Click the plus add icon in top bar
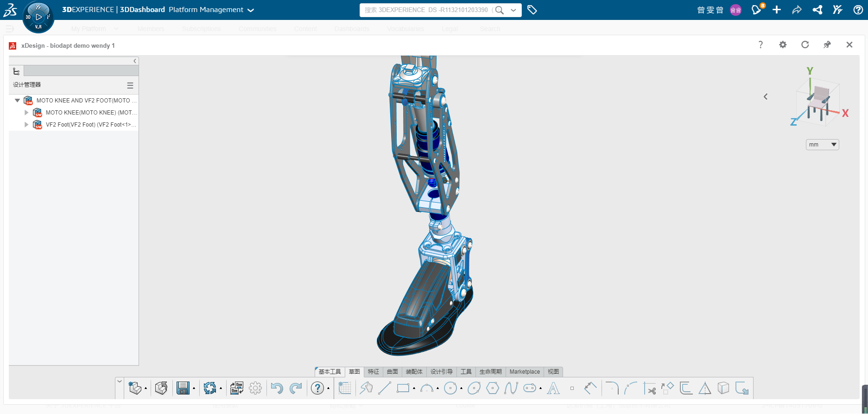868x414 pixels. [777, 10]
